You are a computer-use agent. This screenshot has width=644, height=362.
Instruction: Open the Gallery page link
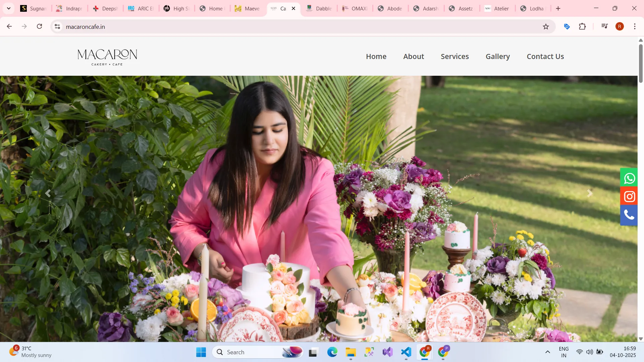pyautogui.click(x=497, y=57)
